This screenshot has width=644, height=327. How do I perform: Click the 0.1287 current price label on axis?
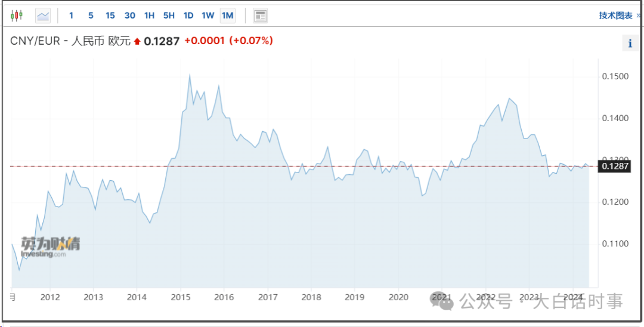tap(613, 166)
